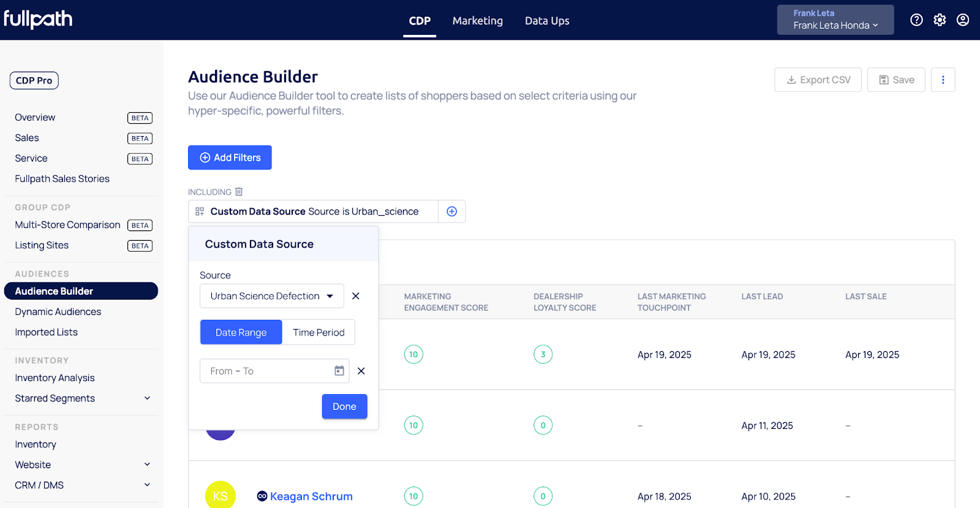
Task: Open the three-dot more options menu
Action: click(x=943, y=80)
